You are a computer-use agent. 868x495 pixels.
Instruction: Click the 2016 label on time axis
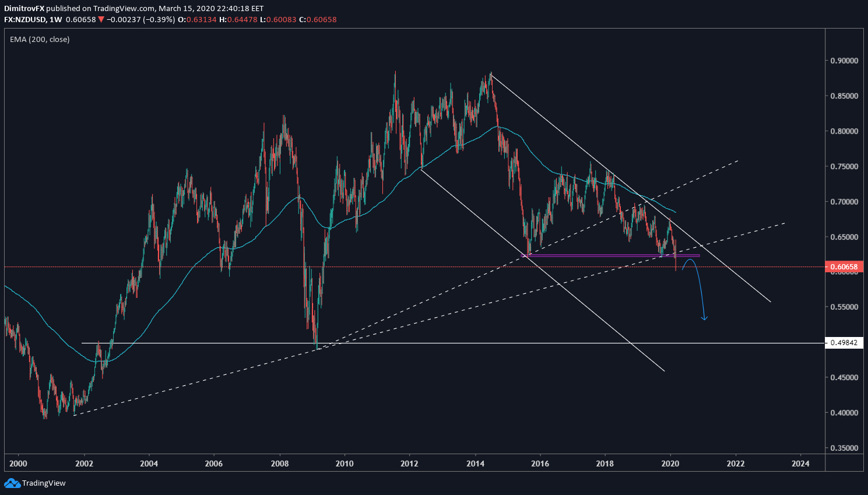540,464
